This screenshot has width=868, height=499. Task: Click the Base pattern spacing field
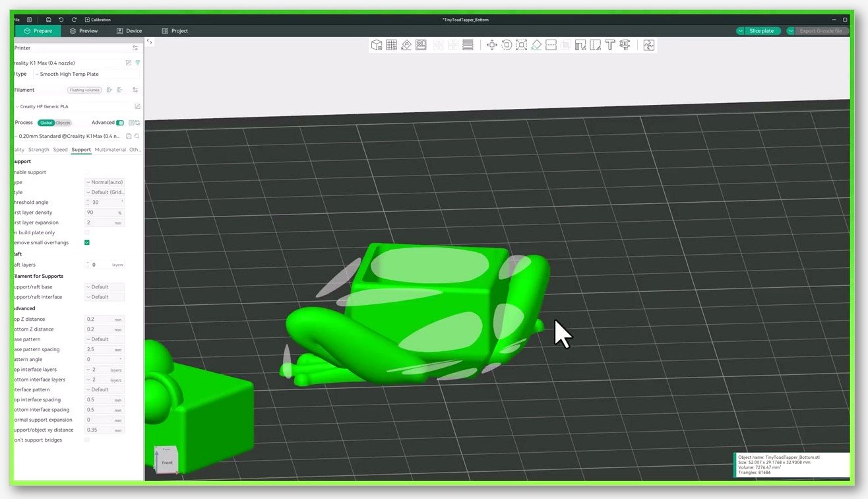pyautogui.click(x=104, y=350)
